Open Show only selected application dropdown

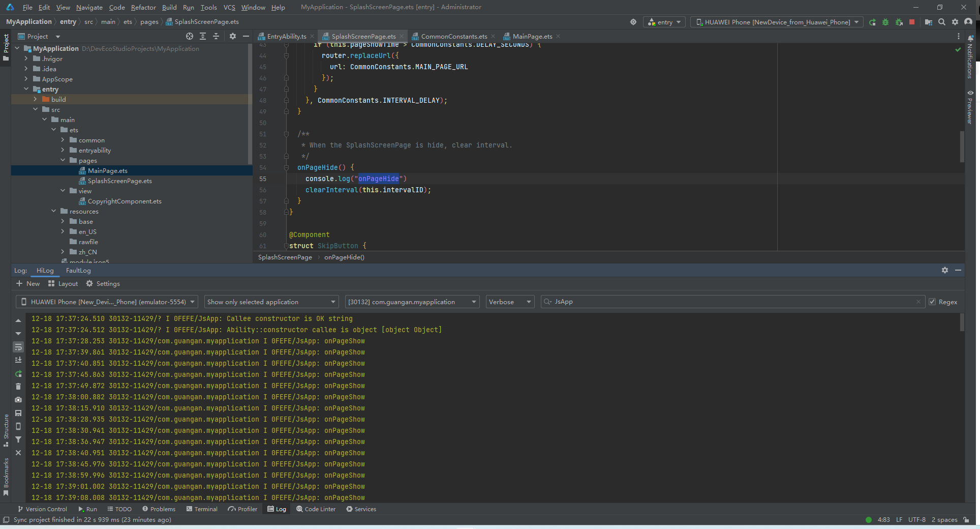(271, 302)
